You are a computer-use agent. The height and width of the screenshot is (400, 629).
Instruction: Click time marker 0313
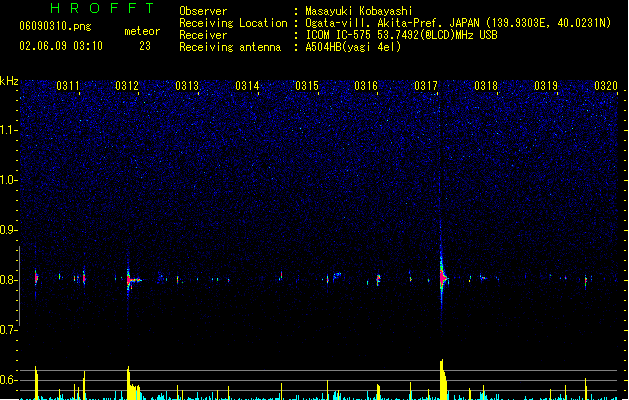pyautogui.click(x=187, y=86)
